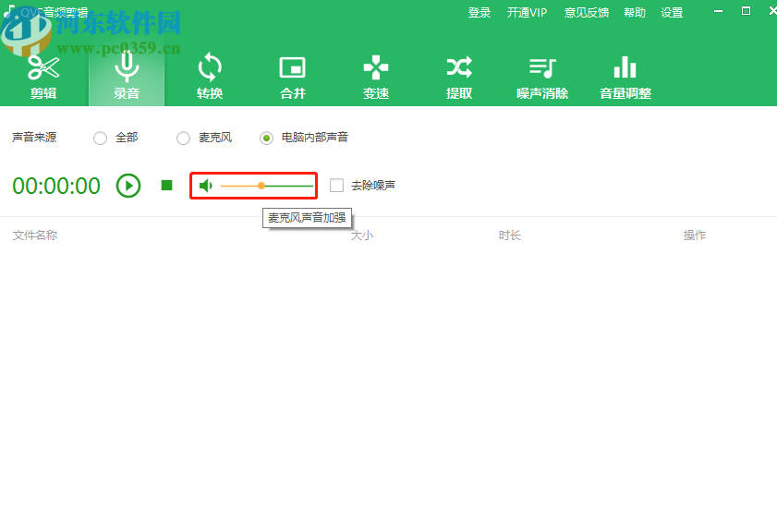The image size is (777, 532).
Task: Enable the 去除噪声 (noise removal) checkbox
Action: point(336,185)
